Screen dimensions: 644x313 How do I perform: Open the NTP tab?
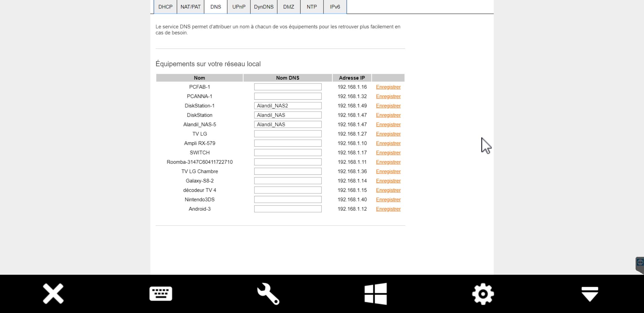coord(312,7)
